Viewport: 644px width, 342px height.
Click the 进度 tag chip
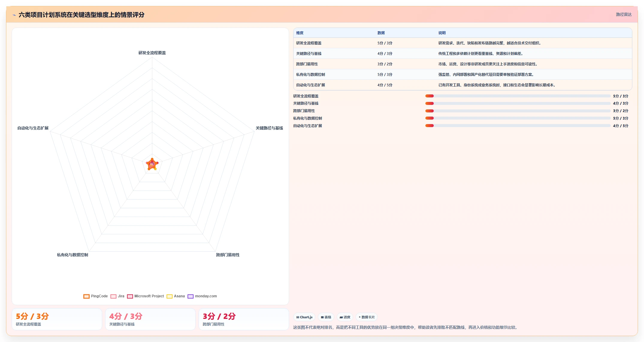(x=345, y=317)
